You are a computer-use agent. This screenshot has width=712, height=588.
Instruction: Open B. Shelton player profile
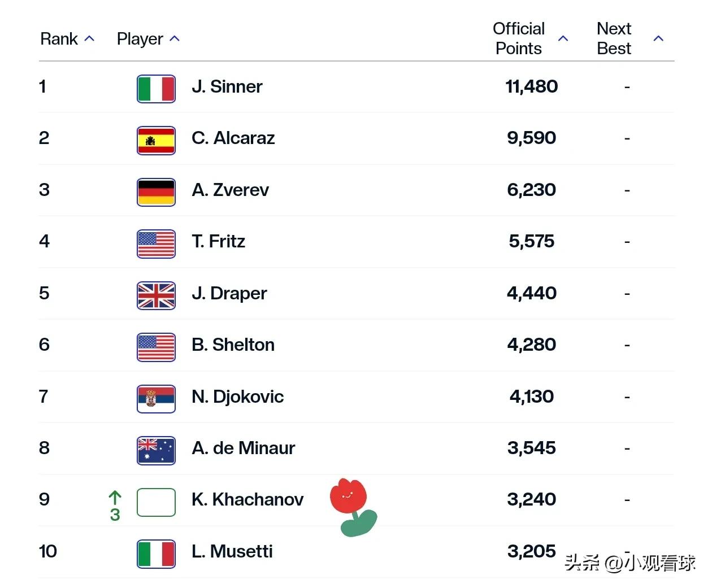pyautogui.click(x=233, y=345)
